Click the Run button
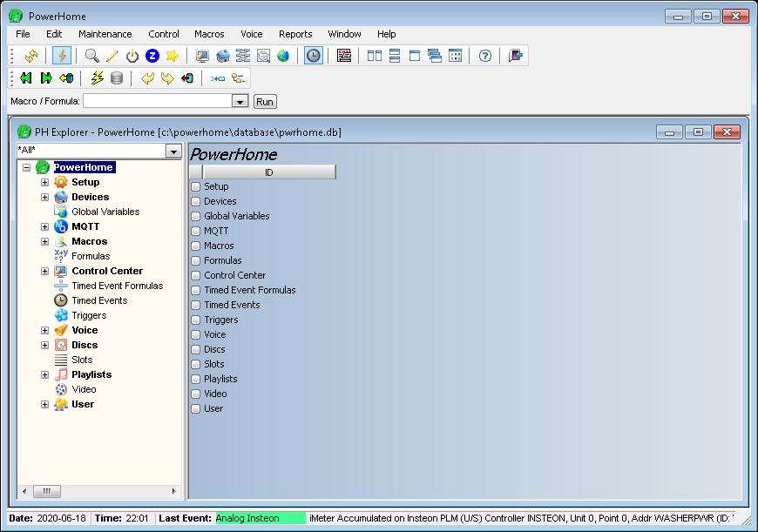 click(265, 102)
